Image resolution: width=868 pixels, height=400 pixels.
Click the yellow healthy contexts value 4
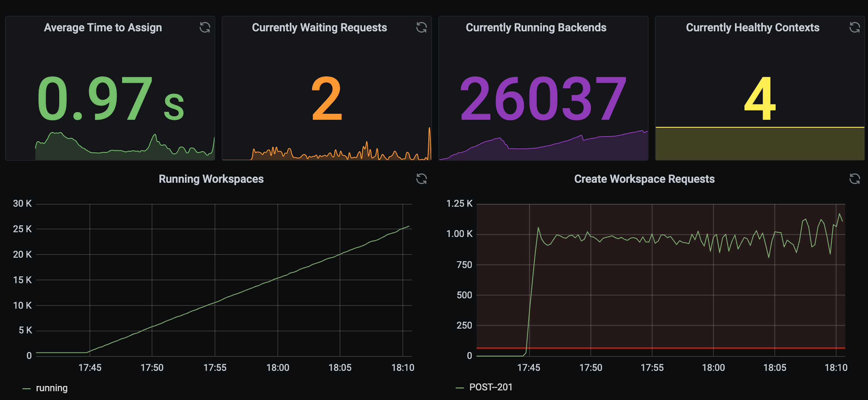[x=760, y=98]
